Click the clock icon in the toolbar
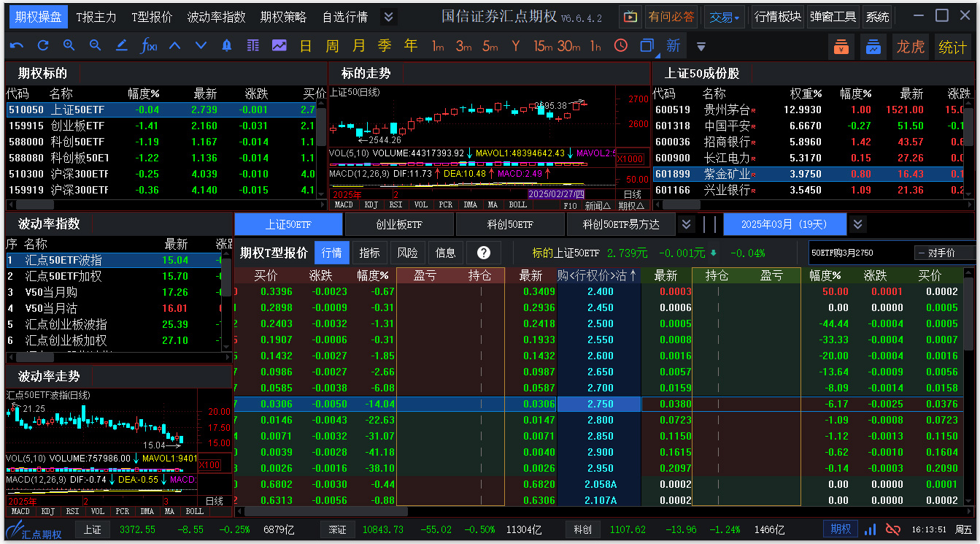This screenshot has width=980, height=544. coord(620,46)
